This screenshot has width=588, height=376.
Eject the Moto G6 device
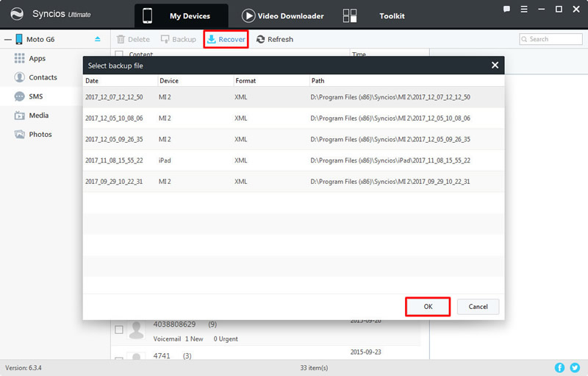[x=98, y=39]
